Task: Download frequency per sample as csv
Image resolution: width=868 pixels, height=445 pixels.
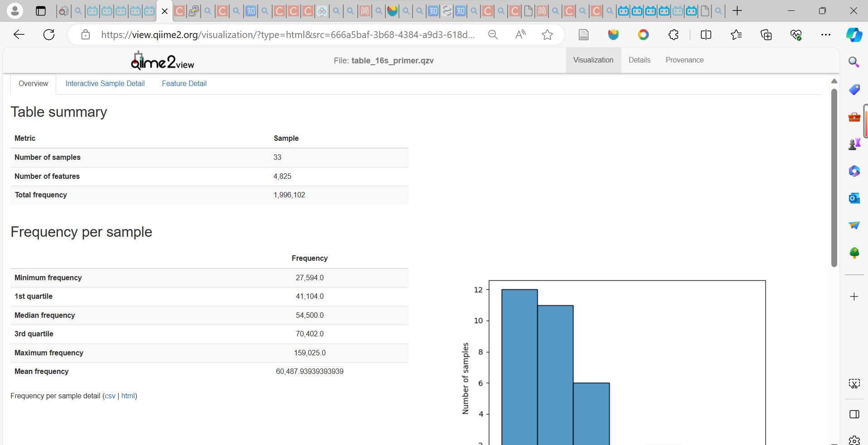Action: 110,396
